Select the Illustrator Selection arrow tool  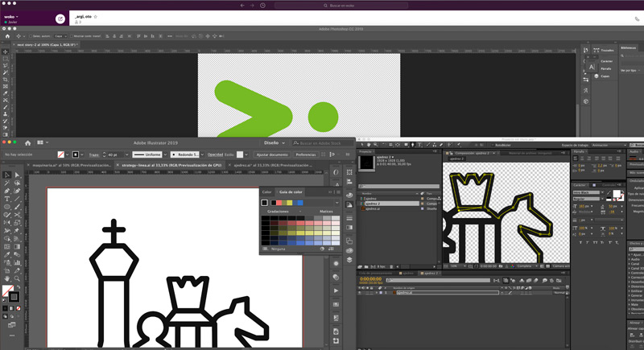(x=6, y=174)
